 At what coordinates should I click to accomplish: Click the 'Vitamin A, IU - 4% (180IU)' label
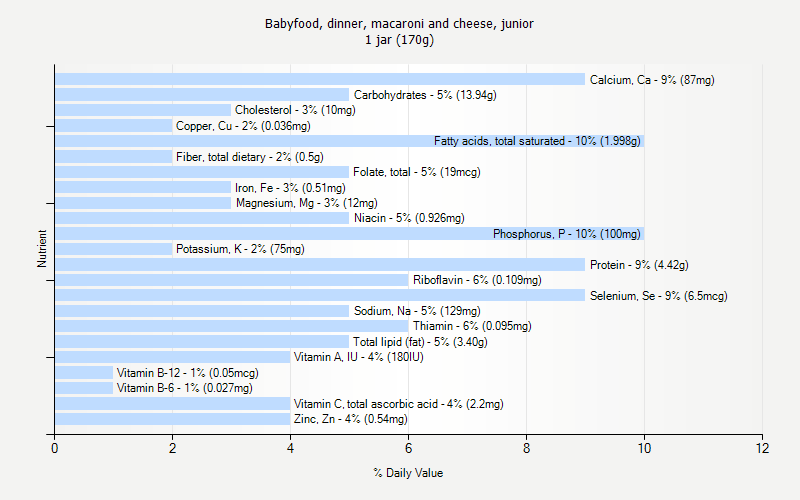pyautogui.click(x=358, y=357)
